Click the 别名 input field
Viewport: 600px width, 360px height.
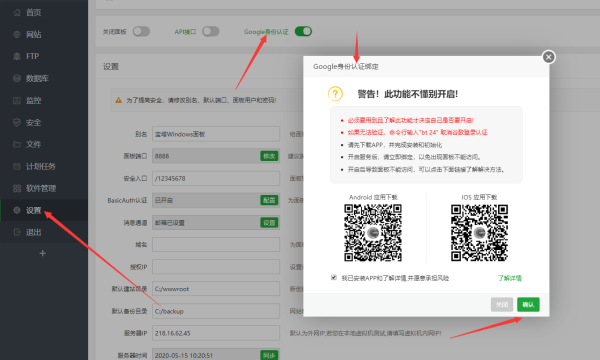(x=216, y=134)
